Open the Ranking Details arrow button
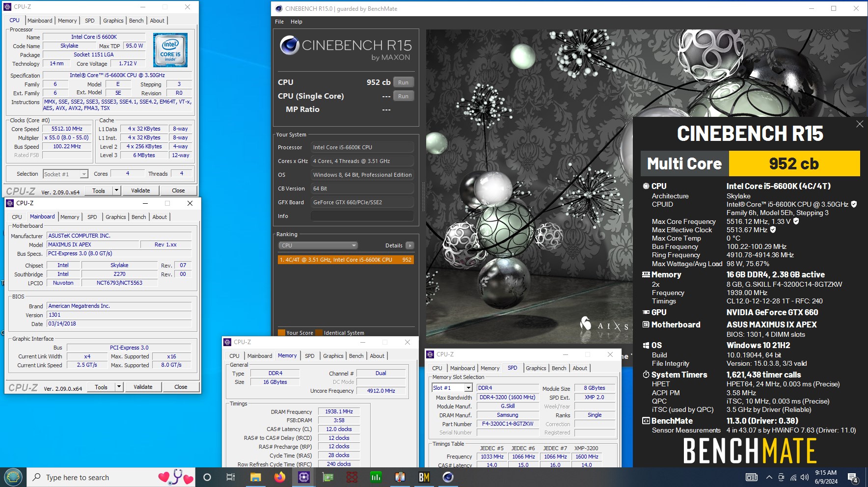Viewport: 868px width, 487px height. (x=410, y=245)
